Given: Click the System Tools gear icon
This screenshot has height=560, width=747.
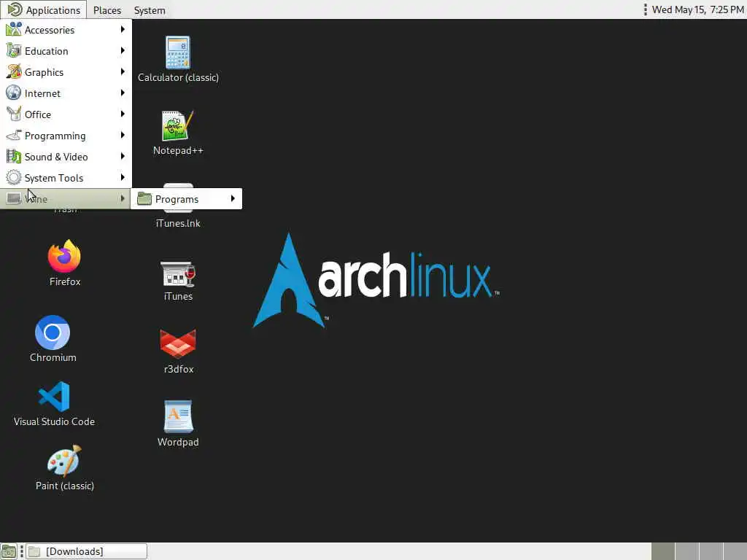Looking at the screenshot, I should (x=13, y=178).
